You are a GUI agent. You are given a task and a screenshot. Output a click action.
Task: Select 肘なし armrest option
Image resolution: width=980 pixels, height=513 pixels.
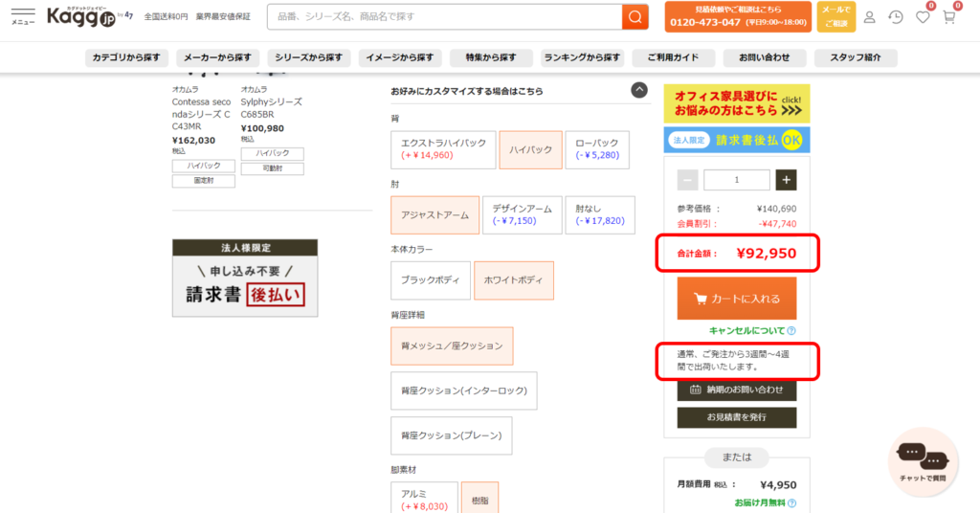click(x=600, y=215)
